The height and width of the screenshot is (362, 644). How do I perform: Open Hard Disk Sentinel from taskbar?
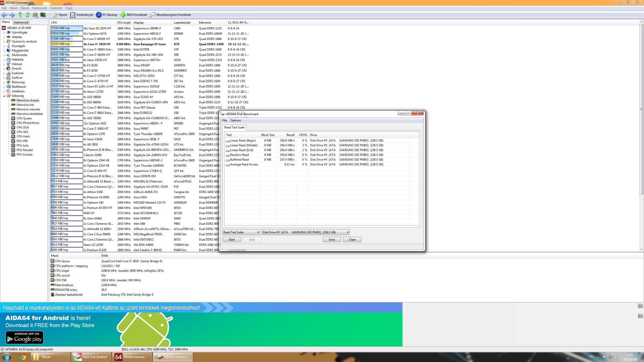point(91,357)
